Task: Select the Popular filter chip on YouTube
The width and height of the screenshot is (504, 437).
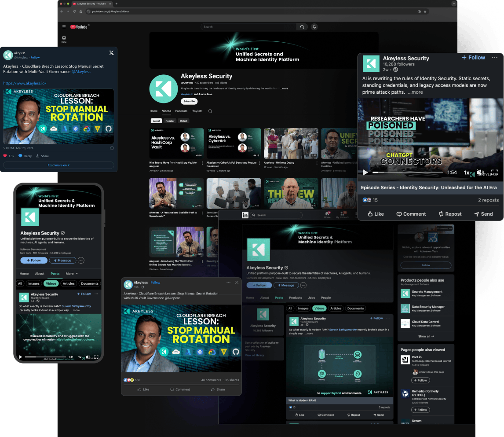Action: click(x=170, y=121)
